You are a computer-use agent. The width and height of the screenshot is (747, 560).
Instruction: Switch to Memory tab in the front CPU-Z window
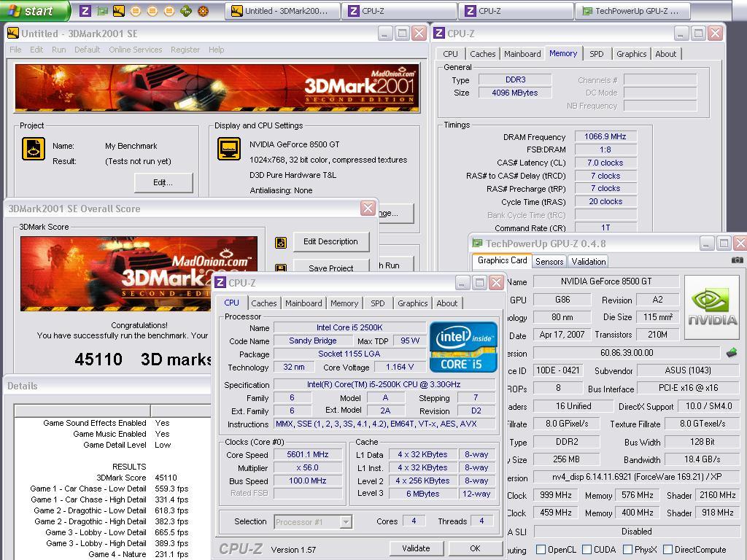click(x=344, y=303)
